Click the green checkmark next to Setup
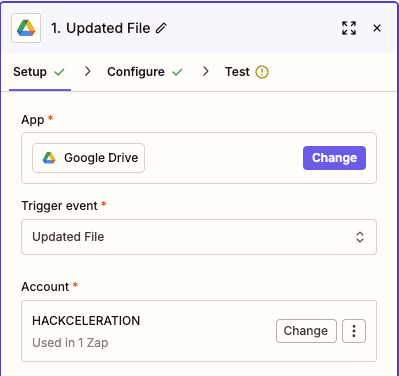The height and width of the screenshot is (376, 399). click(59, 72)
